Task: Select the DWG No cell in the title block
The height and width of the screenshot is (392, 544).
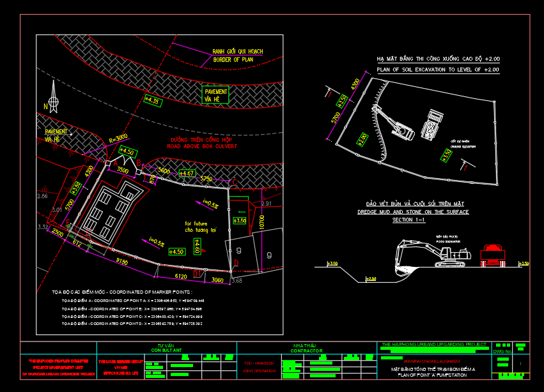Action: coord(502,351)
